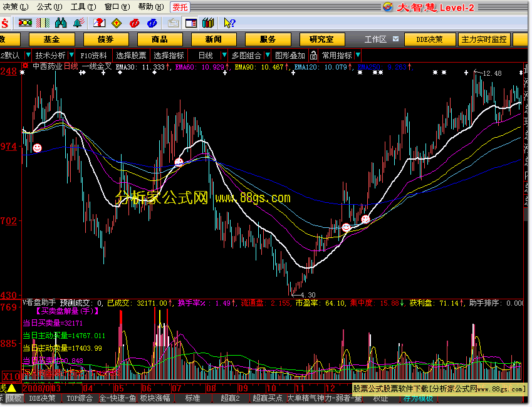Select the 板块涨幅 bottom tab
The height and width of the screenshot is (407, 532).
coord(155,398)
